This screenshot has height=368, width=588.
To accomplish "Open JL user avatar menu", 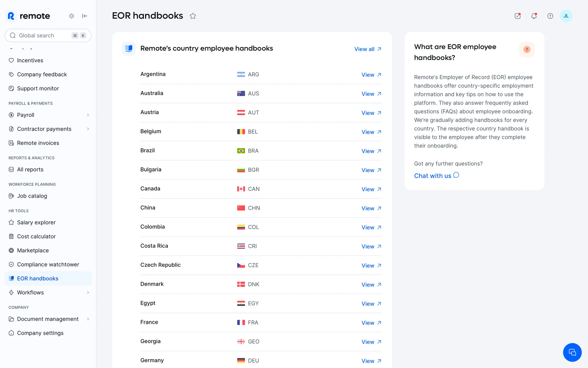I will coord(566,16).
